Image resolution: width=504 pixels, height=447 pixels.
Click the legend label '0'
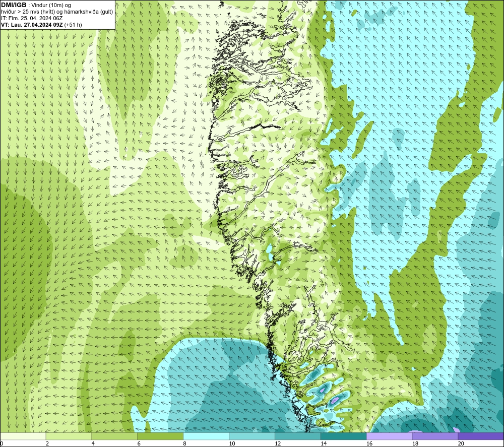2,444
